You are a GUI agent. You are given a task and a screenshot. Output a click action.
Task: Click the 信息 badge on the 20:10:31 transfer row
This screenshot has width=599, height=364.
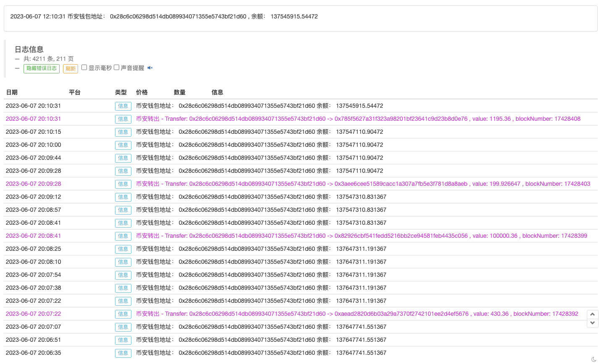[123, 119]
